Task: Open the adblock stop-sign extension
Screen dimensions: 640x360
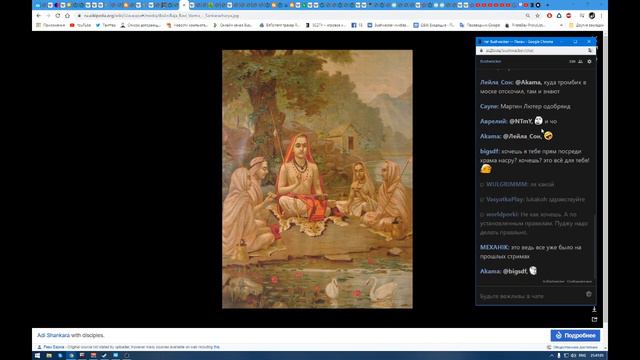Action: tap(569, 16)
